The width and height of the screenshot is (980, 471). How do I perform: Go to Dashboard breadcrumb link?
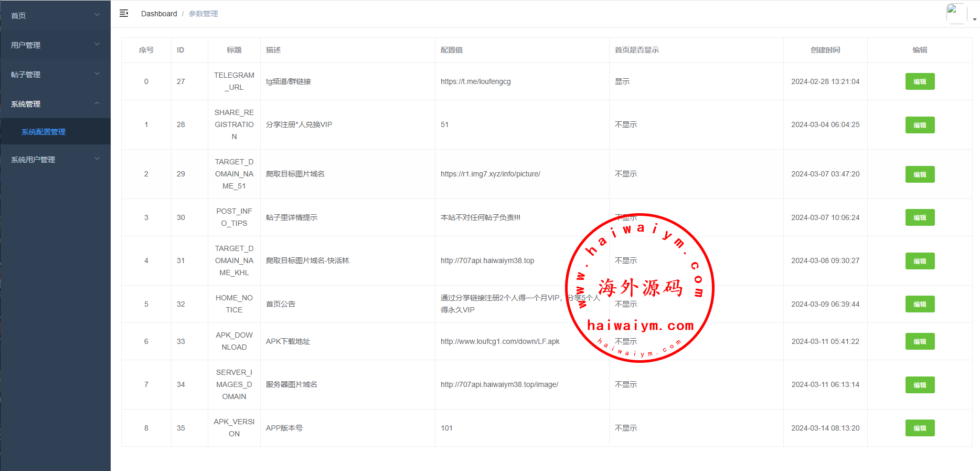pos(159,14)
